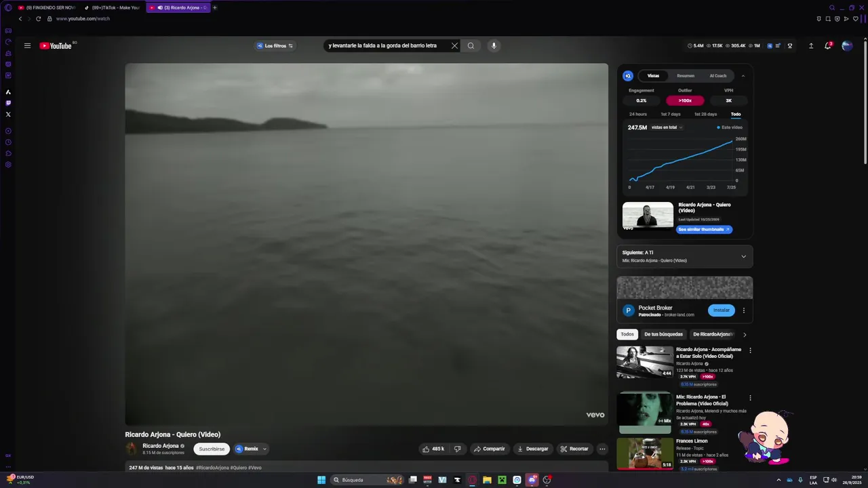This screenshot has height=488, width=868.
Task: Click the >100x outlier badge
Action: coord(685,100)
